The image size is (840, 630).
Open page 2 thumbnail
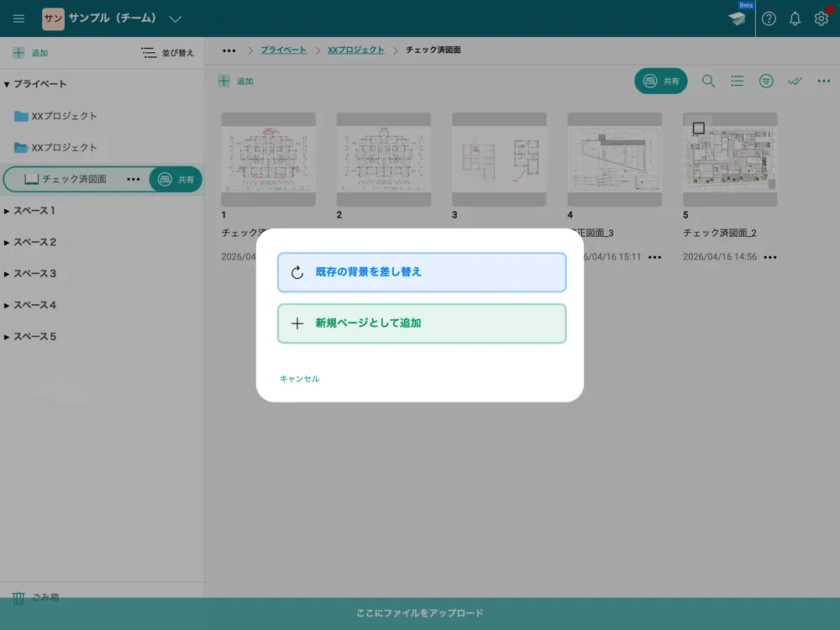(x=384, y=159)
